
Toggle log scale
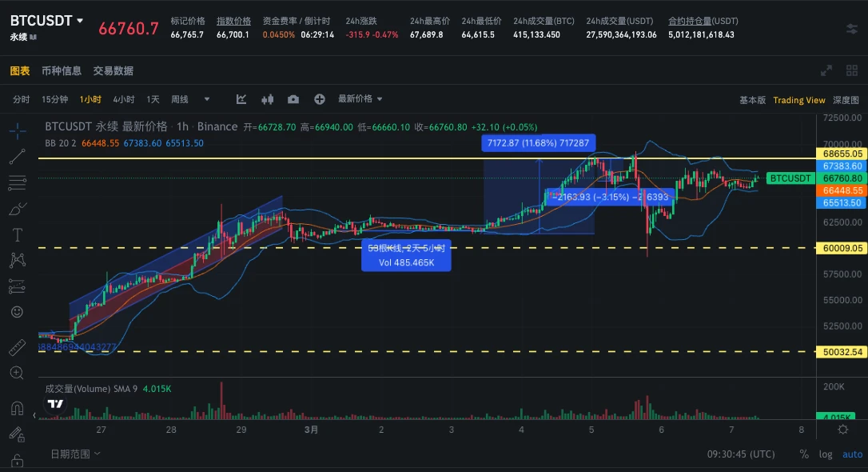tap(826, 454)
